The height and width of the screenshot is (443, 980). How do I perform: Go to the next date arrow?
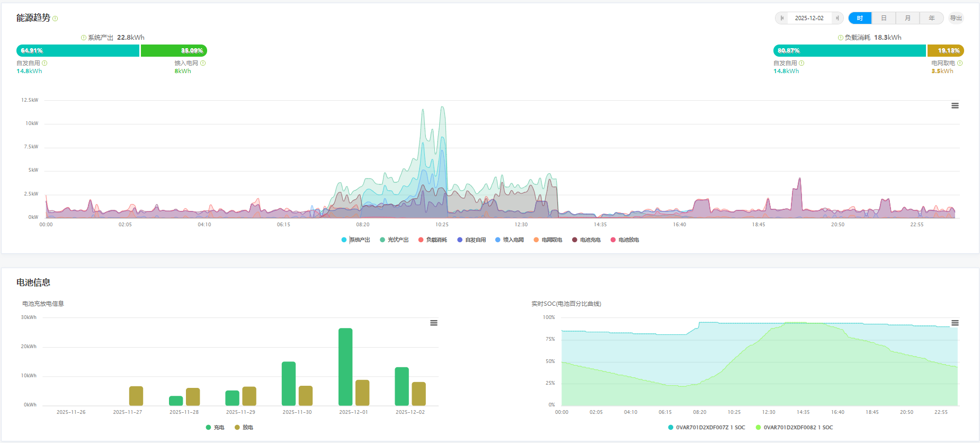pos(837,18)
